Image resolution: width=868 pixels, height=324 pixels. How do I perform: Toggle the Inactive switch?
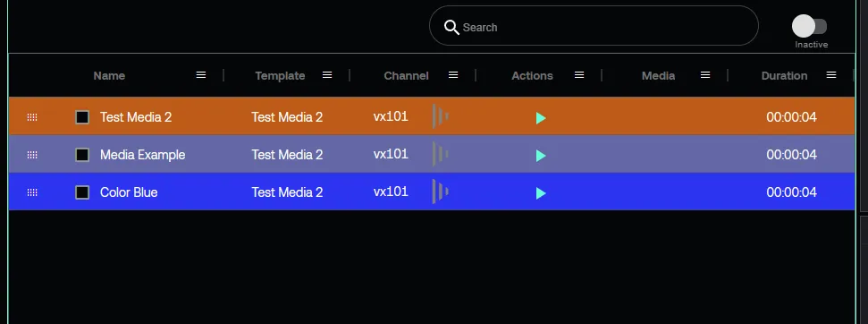(x=809, y=26)
